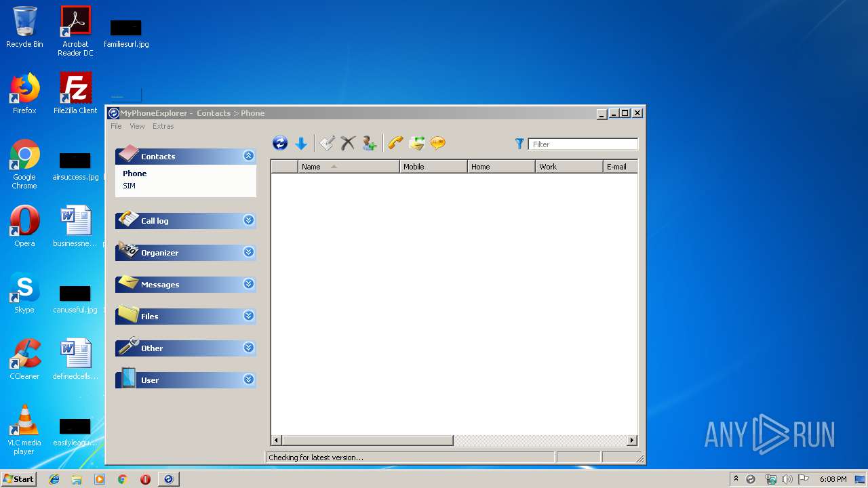Viewport: 868px width, 488px height.
Task: Sort contacts by Name column header
Action: [349, 167]
